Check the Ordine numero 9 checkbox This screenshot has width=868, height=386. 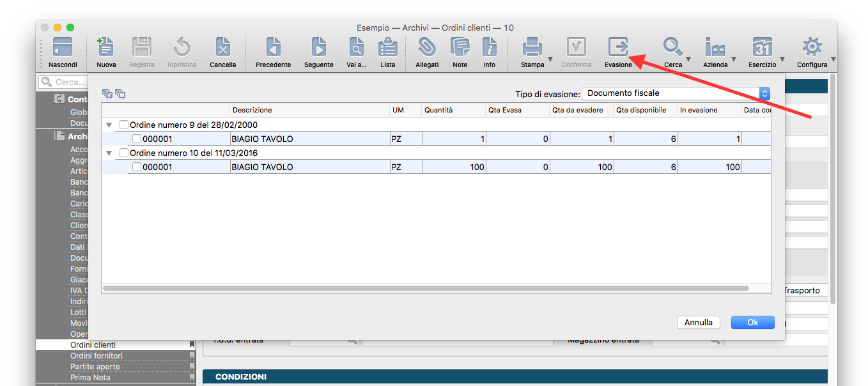124,125
